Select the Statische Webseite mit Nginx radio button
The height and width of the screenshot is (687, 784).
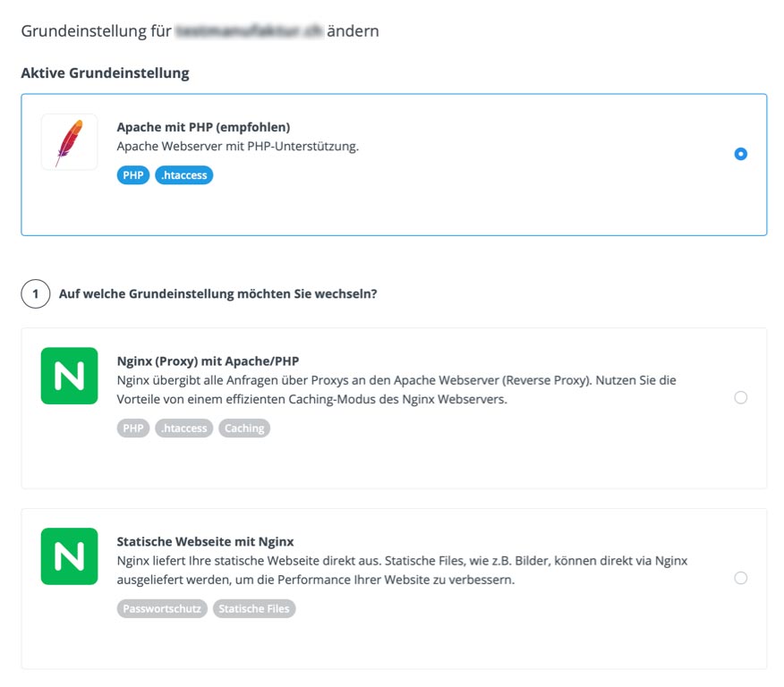pos(740,578)
